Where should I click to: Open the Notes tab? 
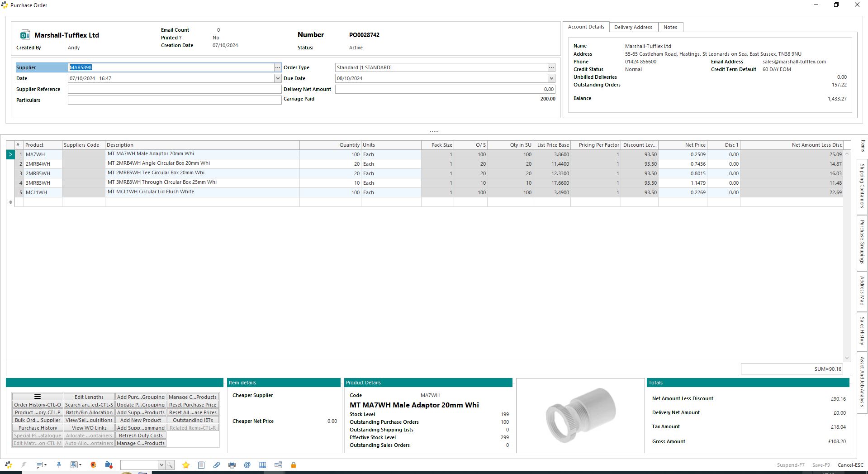pyautogui.click(x=670, y=27)
